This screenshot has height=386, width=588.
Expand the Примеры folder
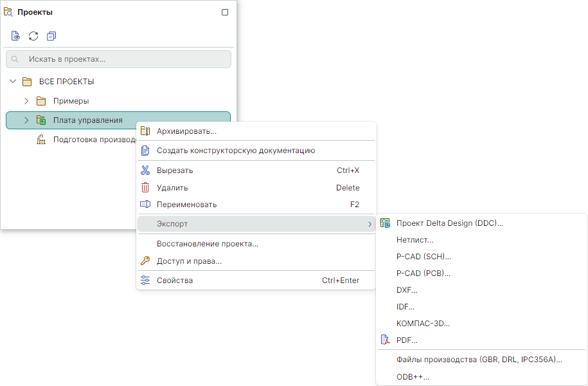point(26,101)
